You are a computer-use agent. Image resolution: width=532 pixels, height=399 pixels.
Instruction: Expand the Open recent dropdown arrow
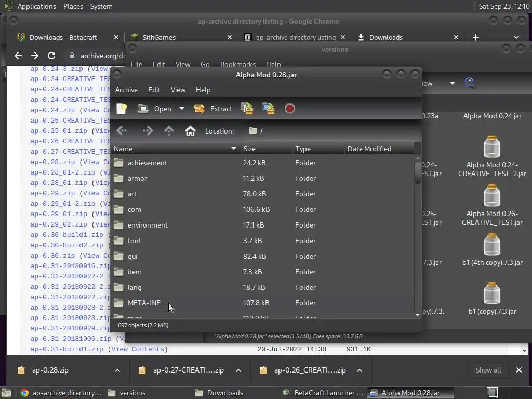182,109
